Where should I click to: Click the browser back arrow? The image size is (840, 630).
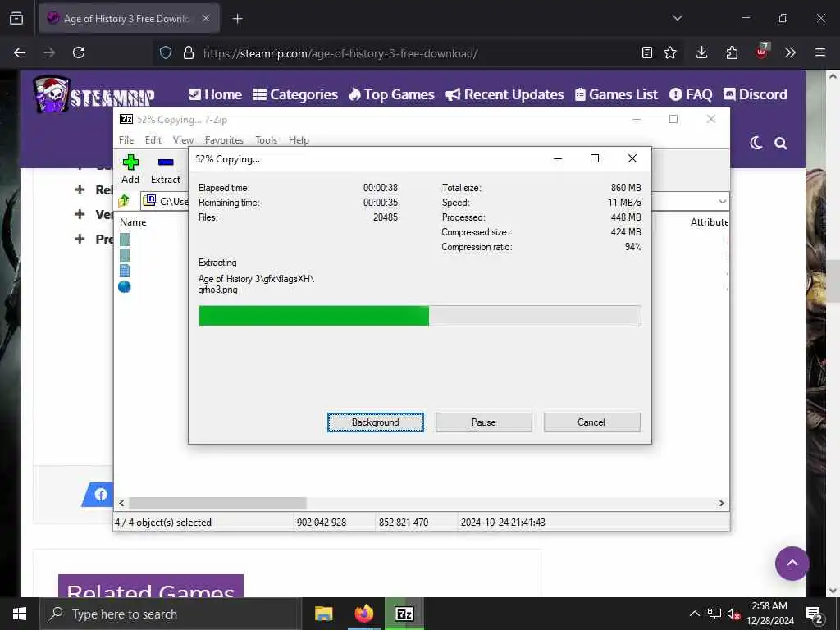(x=20, y=52)
